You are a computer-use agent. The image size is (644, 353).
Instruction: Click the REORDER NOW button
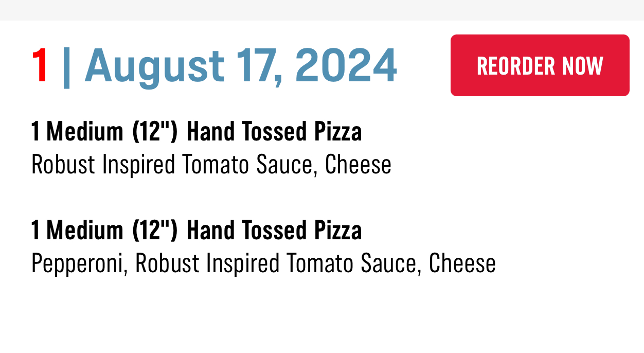tap(540, 65)
